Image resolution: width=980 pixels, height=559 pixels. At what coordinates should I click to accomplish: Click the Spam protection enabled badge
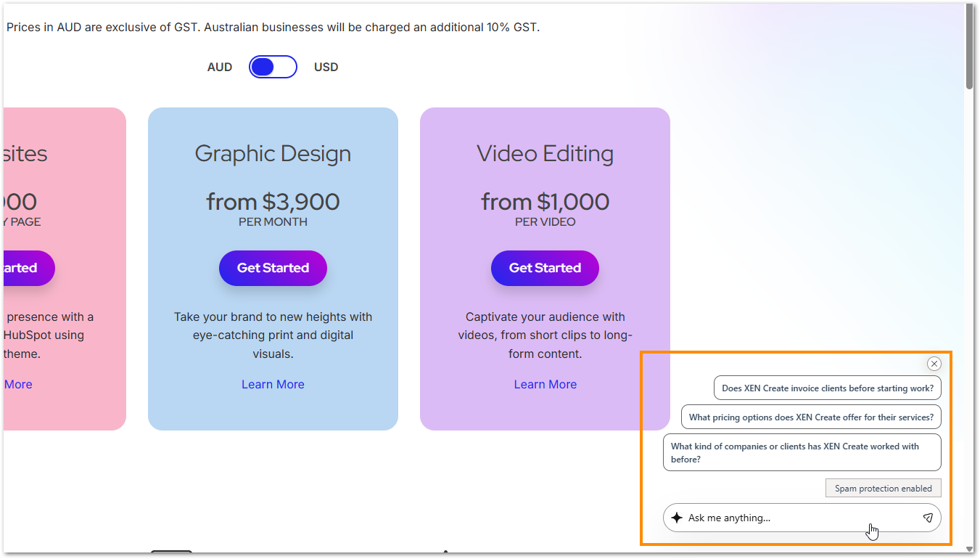[883, 488]
